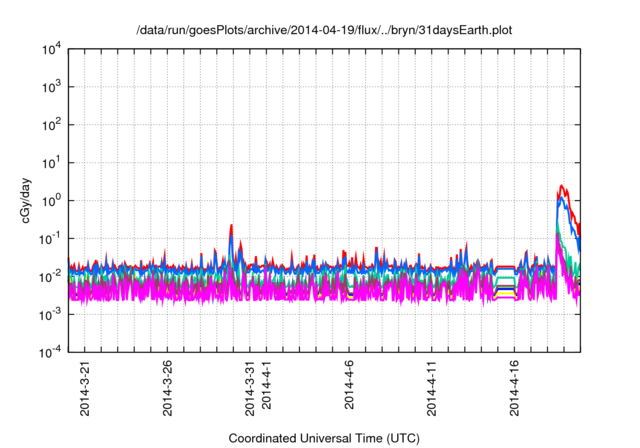
Task: Click the 10^0 y-axis tick label
Action: [52, 200]
